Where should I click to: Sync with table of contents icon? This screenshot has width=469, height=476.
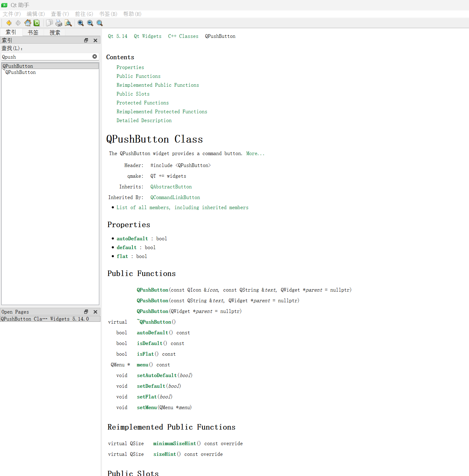[37, 23]
